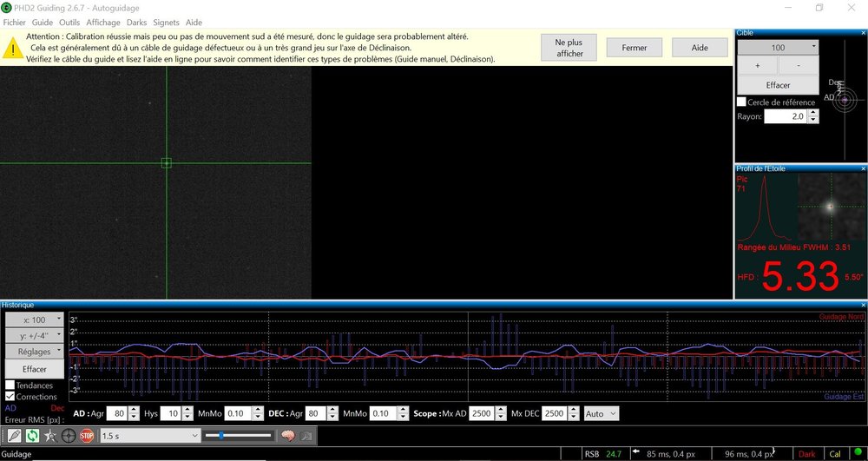Click the AD Agr spinner arrows
This screenshot has height=461, width=868.
pos(134,413)
